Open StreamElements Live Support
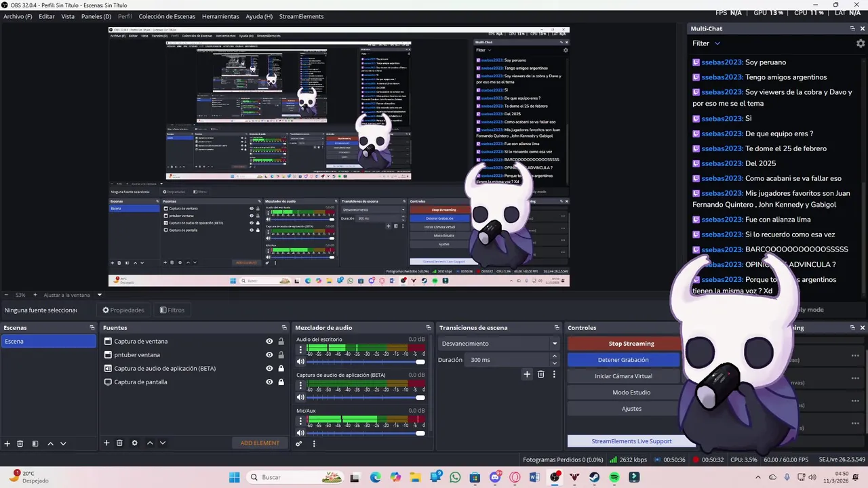 pyautogui.click(x=631, y=441)
